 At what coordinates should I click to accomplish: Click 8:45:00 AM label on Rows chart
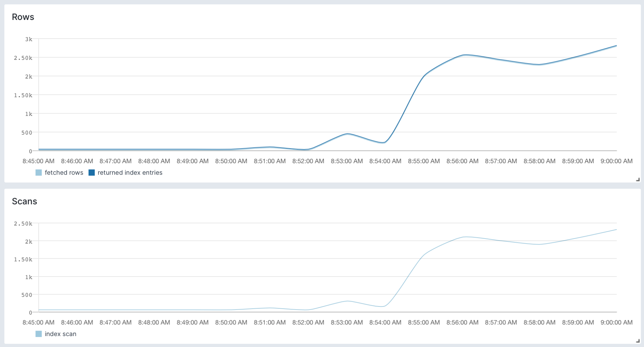38,161
